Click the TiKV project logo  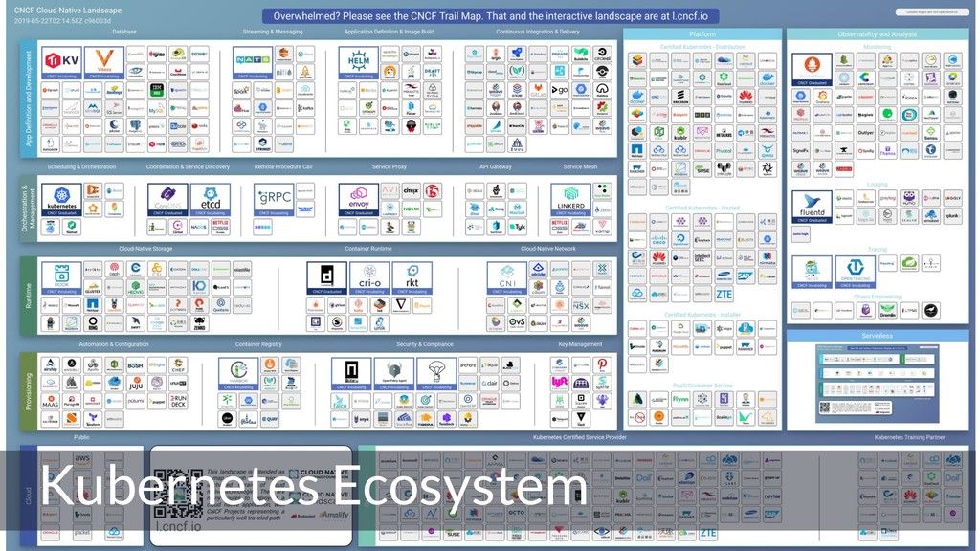pos(61,62)
